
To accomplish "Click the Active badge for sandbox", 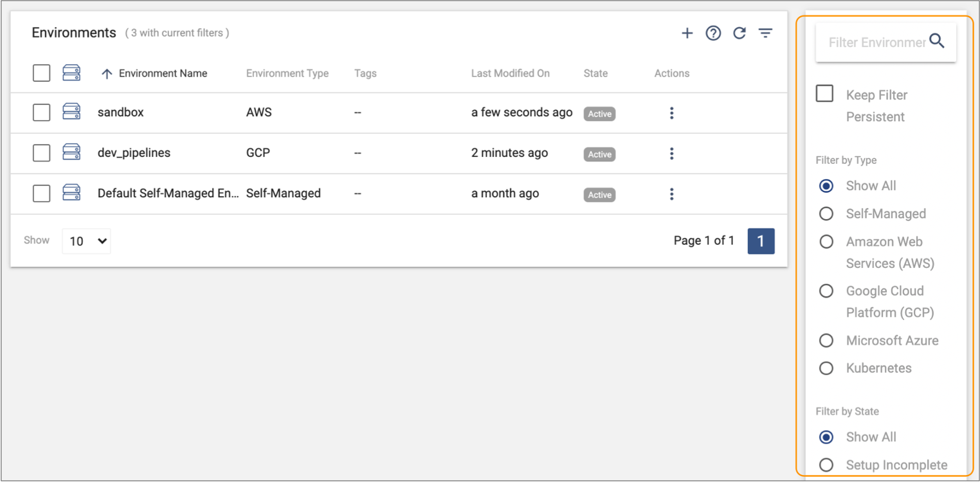I will 600,114.
